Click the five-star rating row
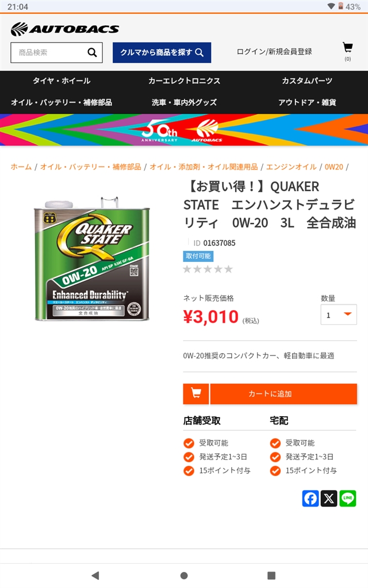368x588 pixels. (208, 269)
